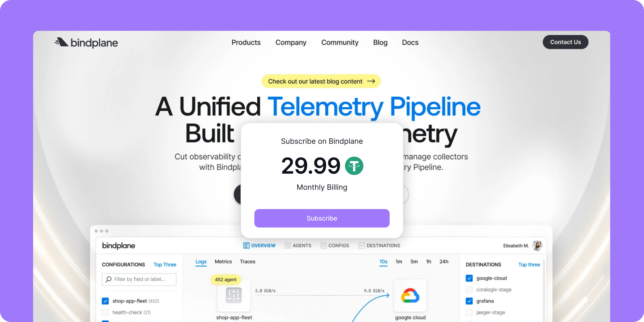Click the Configs sliders icon
Image resolution: width=644 pixels, height=322 pixels.
coord(324,245)
